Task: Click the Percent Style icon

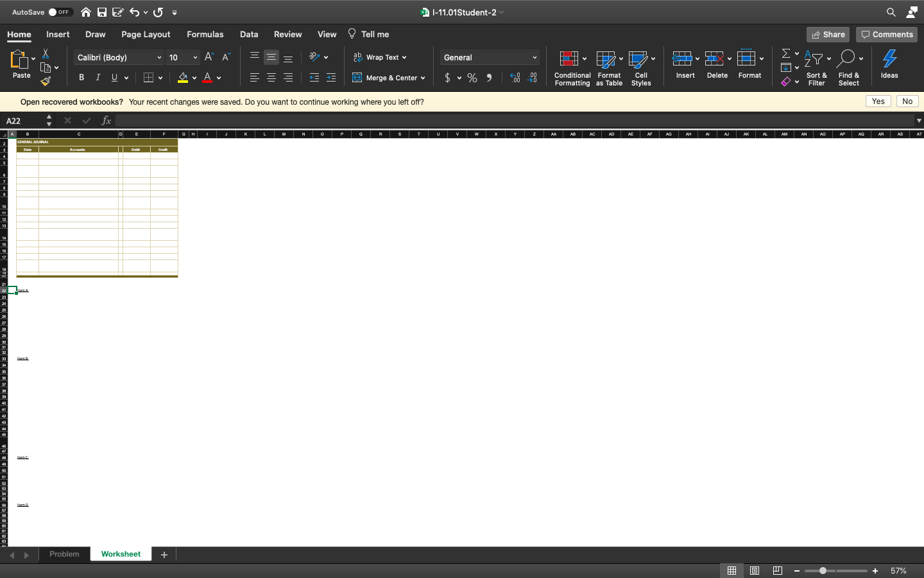Action: tap(472, 76)
